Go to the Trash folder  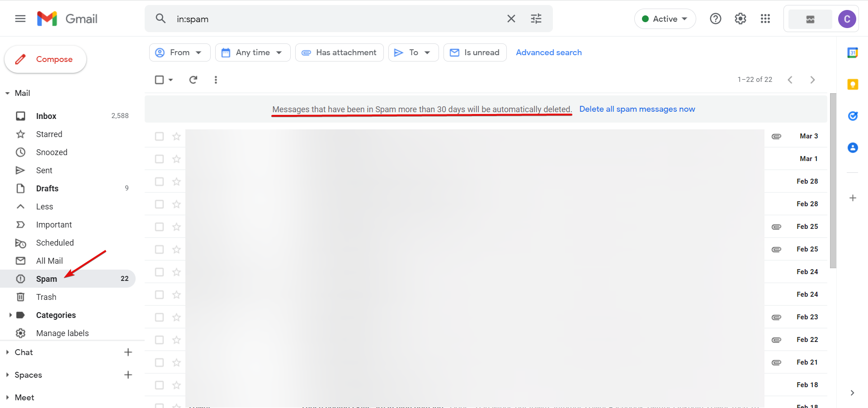[x=46, y=297]
